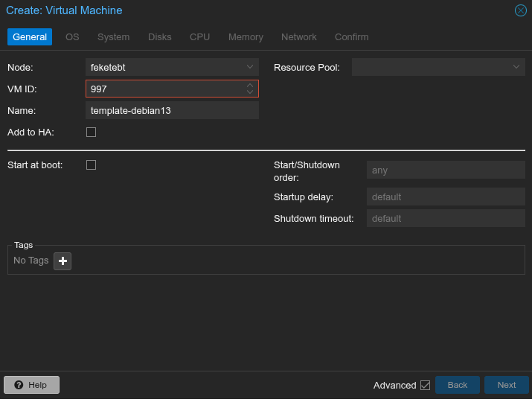Focus the Start/Shutdown order field
This screenshot has width=532, height=399.
(x=445, y=170)
